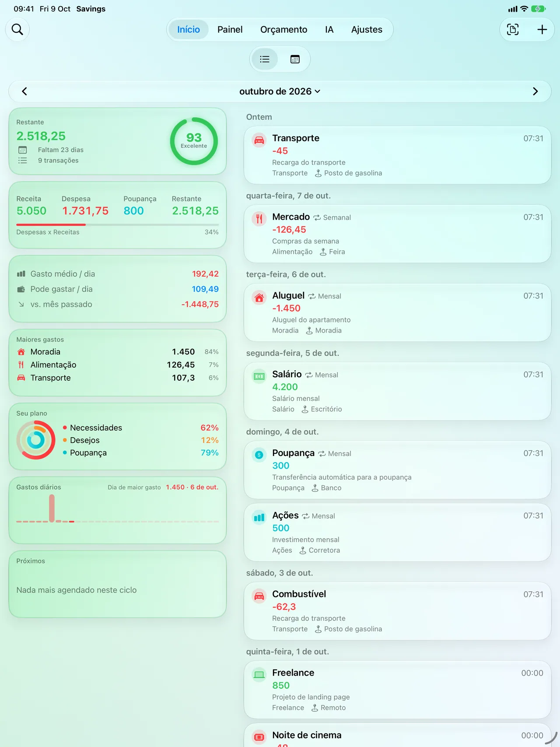Click the fork and knife icon on Mercado
The image size is (560, 747).
pyautogui.click(x=259, y=219)
